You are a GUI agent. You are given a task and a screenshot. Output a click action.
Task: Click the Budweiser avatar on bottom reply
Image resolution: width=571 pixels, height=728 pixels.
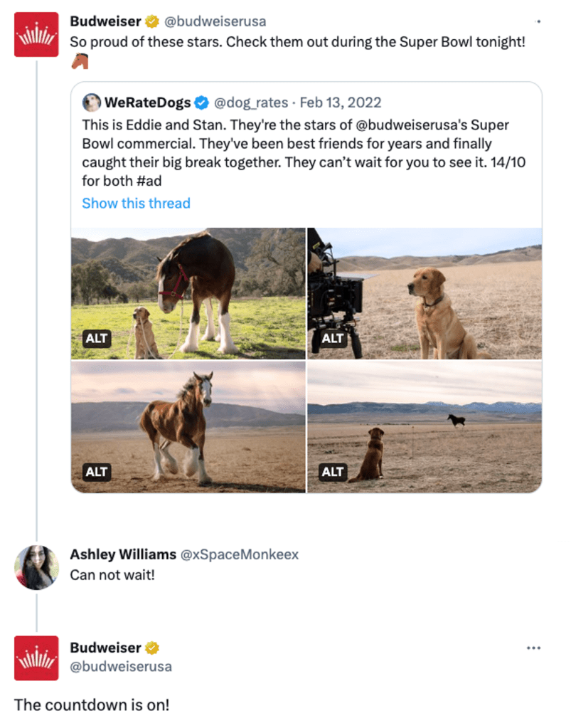click(x=36, y=658)
